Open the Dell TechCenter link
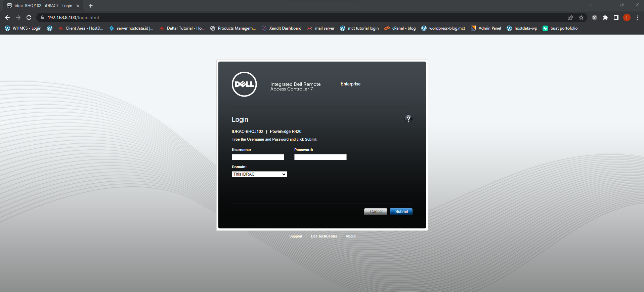 [x=324, y=236]
